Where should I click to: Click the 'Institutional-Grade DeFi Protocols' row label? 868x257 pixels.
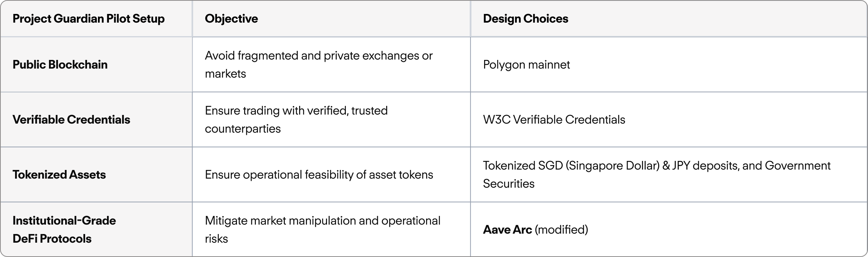click(64, 229)
